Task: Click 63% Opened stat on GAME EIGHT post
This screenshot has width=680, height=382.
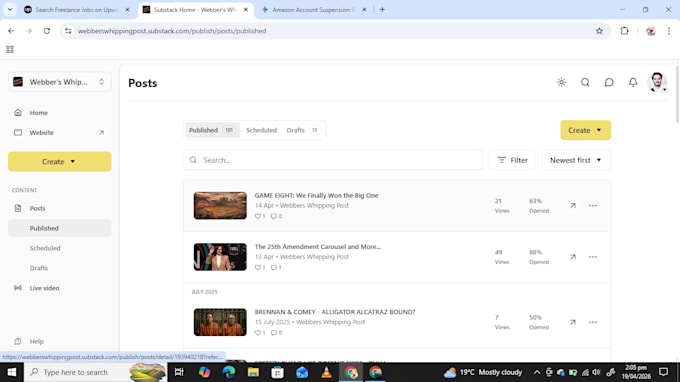Action: tap(539, 206)
